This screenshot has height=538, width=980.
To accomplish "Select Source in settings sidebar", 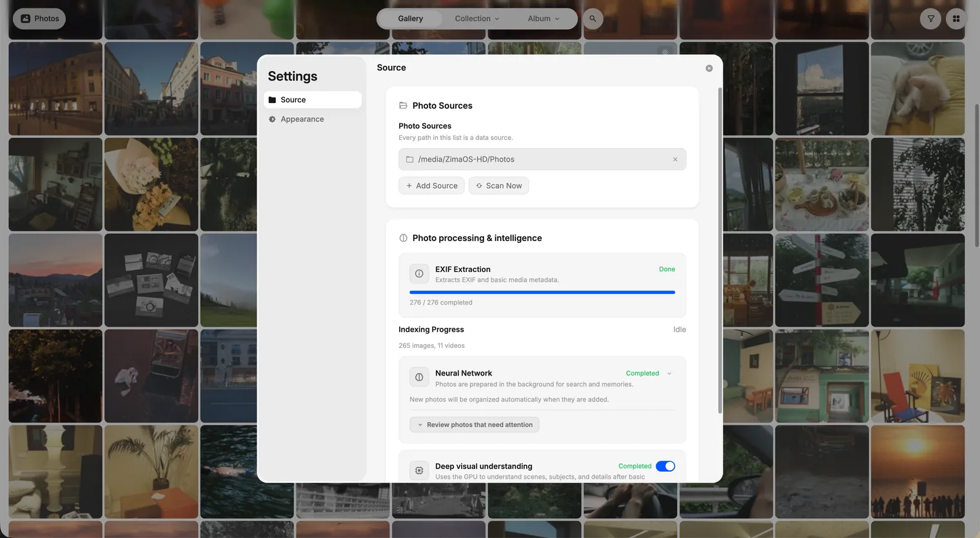I will pos(313,100).
